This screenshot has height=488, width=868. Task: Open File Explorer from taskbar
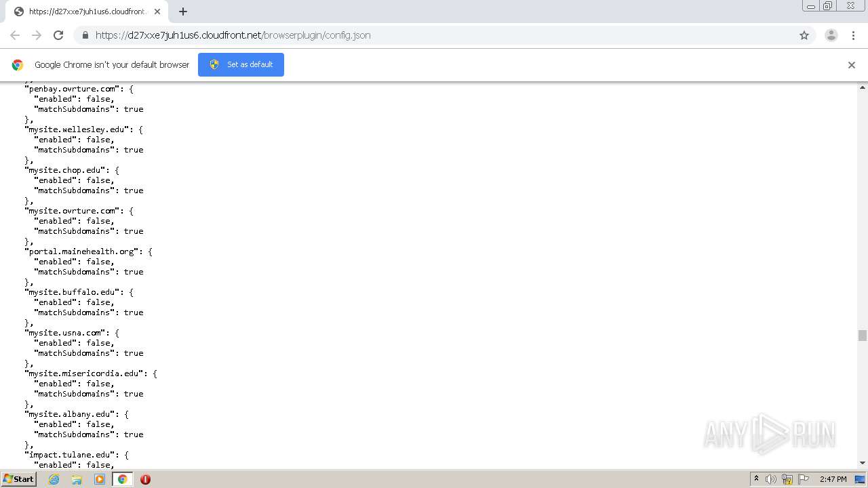pos(77,479)
